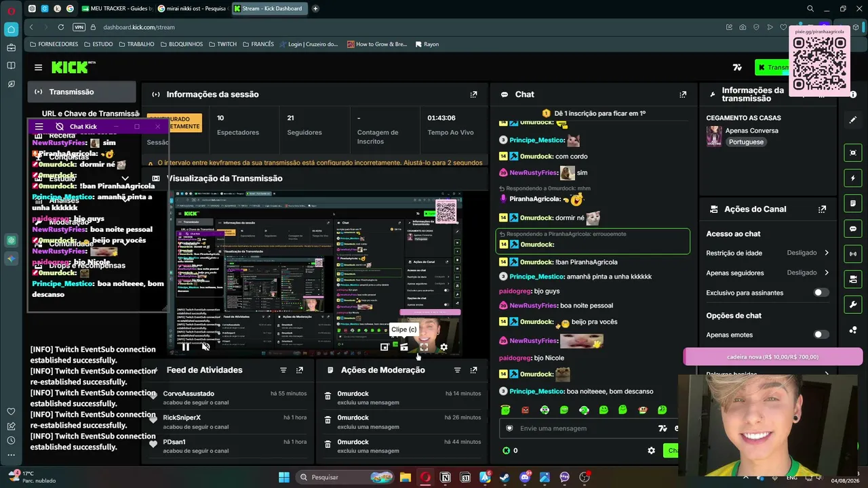Viewport: 868px width, 488px height.
Task: Click the trash icon beside 0murdock's 14-minute action
Action: pos(328,397)
